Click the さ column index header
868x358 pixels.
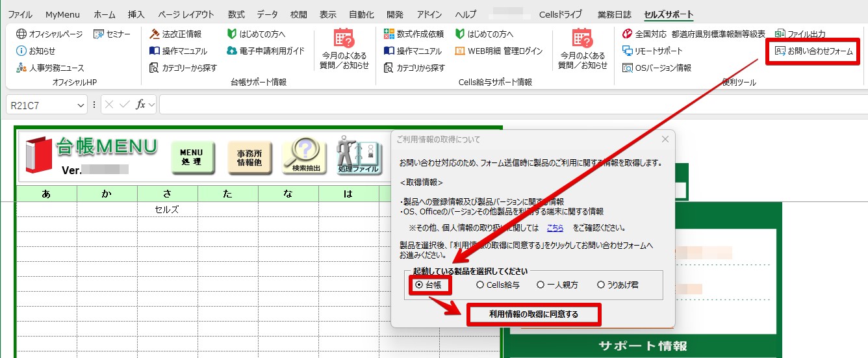168,193
